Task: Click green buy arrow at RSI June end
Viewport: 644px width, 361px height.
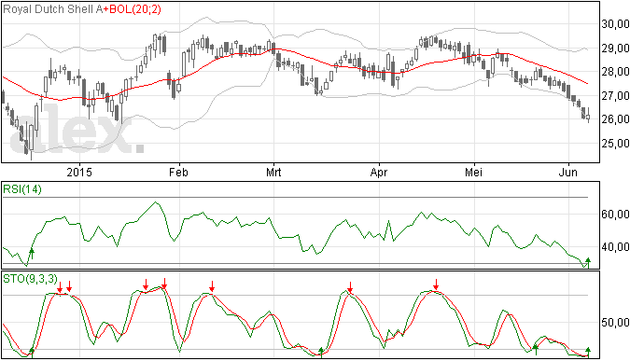Action: (x=588, y=263)
